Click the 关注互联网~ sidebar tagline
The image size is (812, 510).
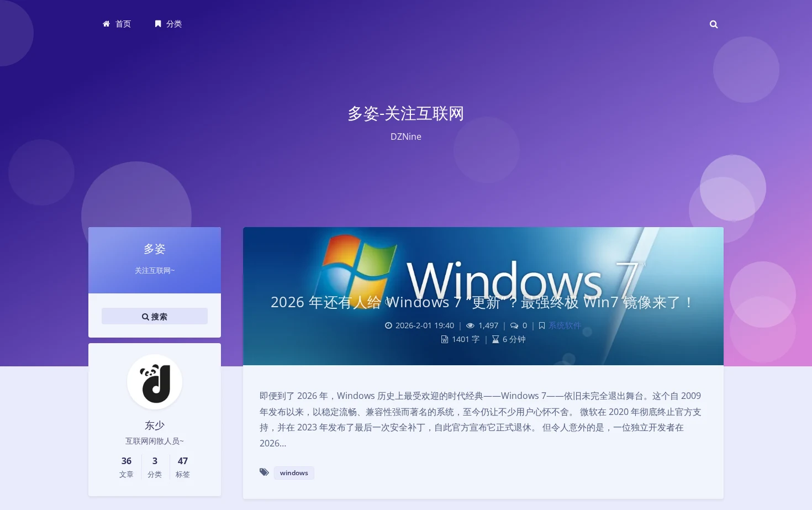point(155,270)
